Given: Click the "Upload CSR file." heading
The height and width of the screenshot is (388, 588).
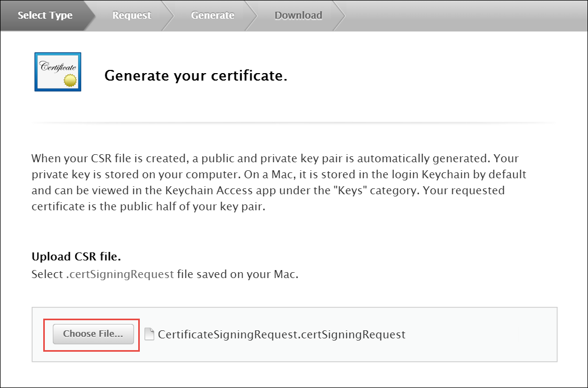Looking at the screenshot, I should [x=76, y=257].
